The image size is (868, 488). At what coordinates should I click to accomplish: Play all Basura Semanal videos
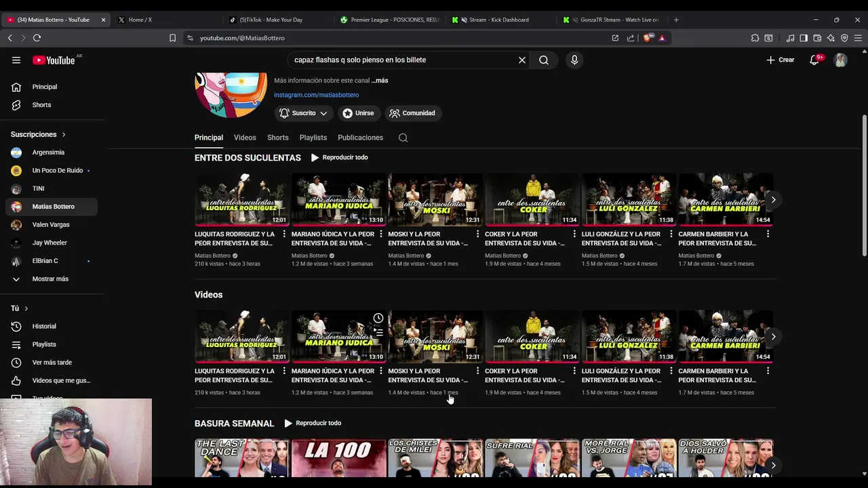coord(313,423)
